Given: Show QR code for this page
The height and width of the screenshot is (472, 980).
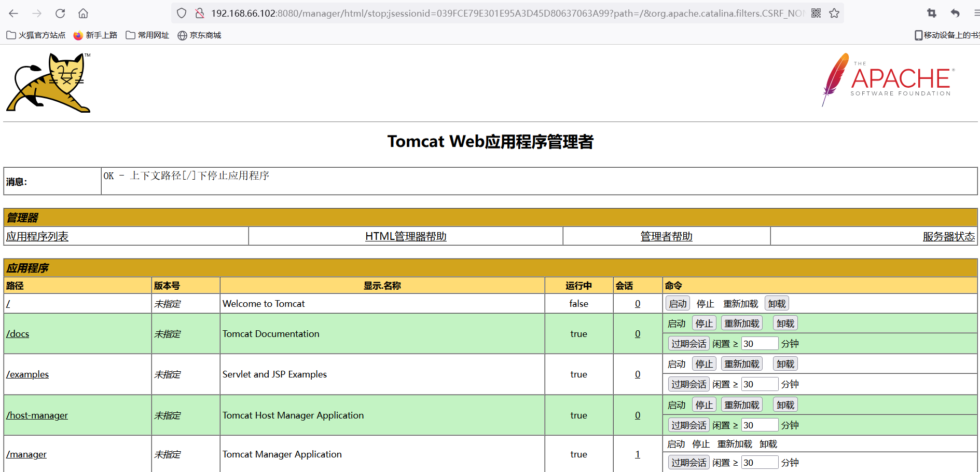Looking at the screenshot, I should pyautogui.click(x=816, y=14).
